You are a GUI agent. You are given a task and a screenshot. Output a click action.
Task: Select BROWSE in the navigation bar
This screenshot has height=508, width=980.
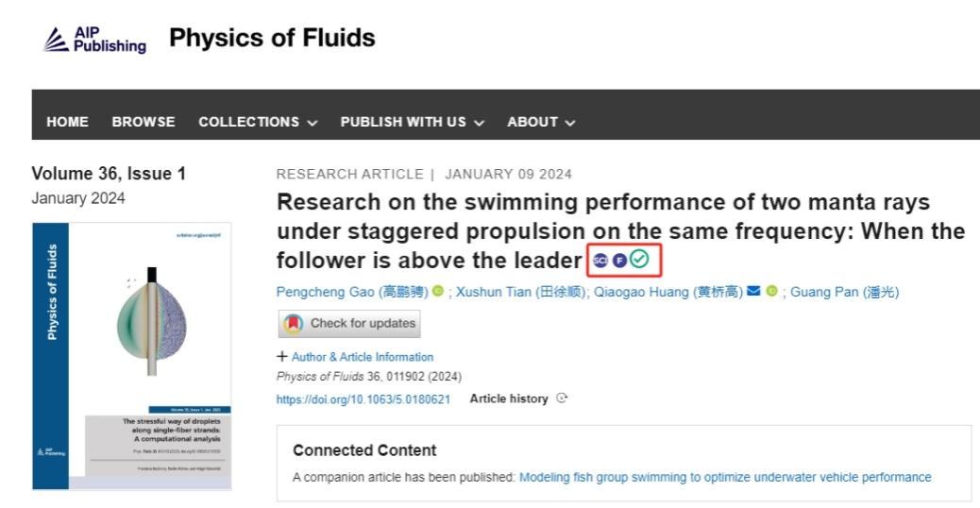[x=144, y=123]
